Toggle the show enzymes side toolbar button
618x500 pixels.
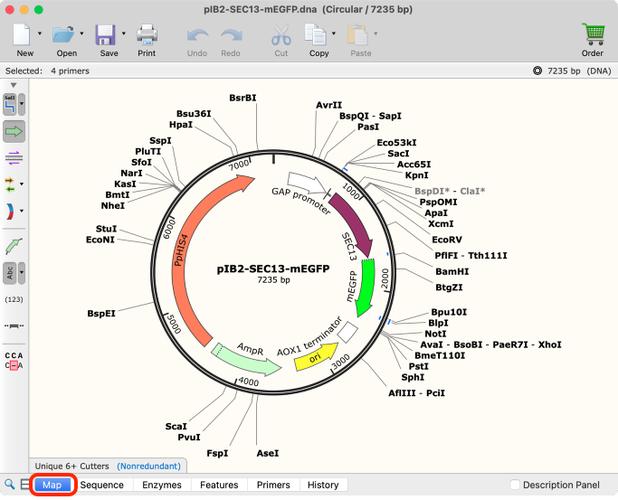coord(10,104)
